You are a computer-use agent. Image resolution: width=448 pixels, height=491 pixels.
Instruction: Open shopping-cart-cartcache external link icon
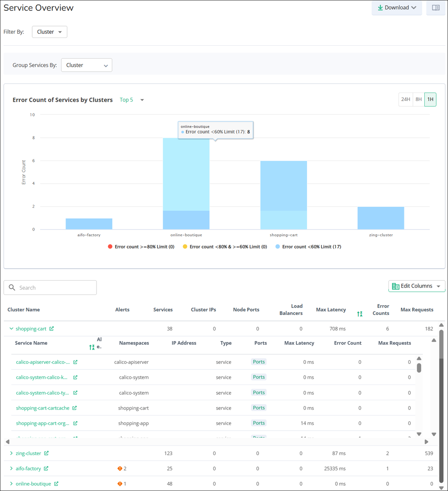(x=75, y=408)
